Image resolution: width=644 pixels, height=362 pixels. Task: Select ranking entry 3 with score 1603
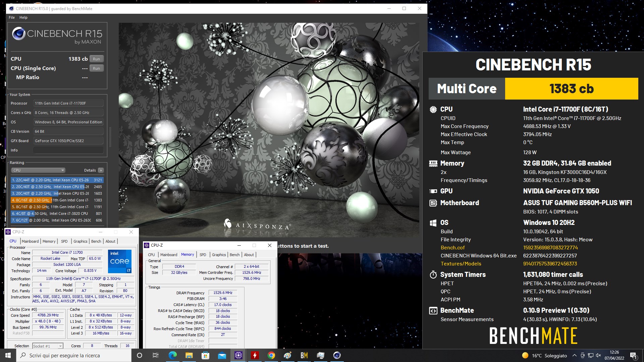point(57,193)
